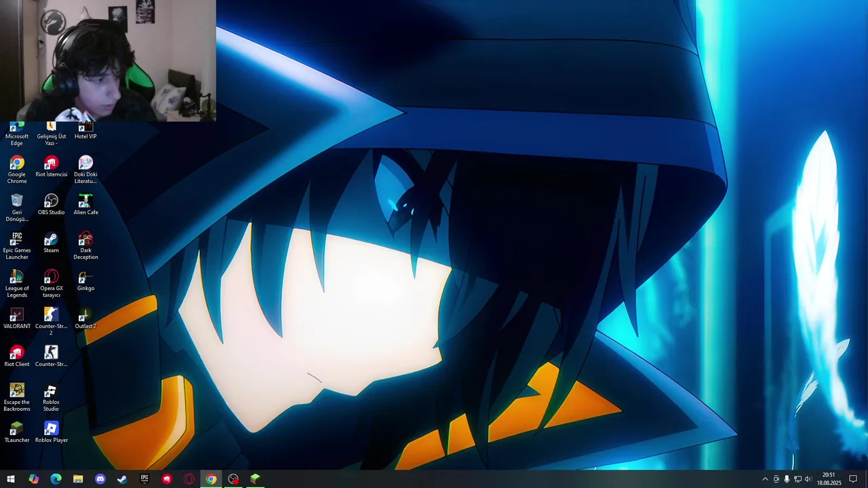Viewport: 868px width, 488px height.
Task: Select the Dark Deception desktop icon
Action: coord(85,246)
